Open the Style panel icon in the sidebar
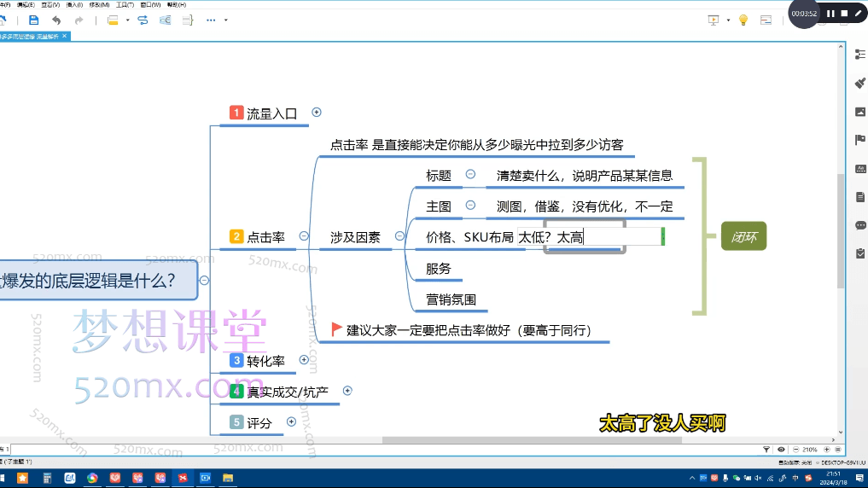The height and width of the screenshot is (488, 868). coord(860,169)
